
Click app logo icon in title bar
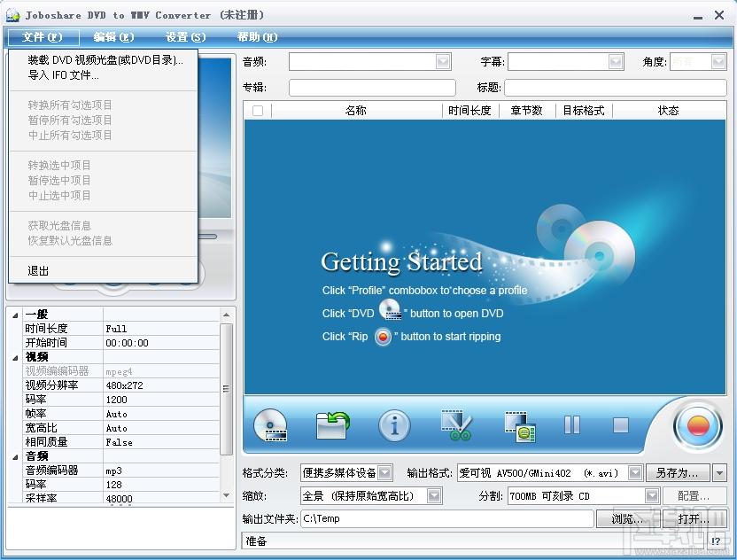pyautogui.click(x=13, y=15)
